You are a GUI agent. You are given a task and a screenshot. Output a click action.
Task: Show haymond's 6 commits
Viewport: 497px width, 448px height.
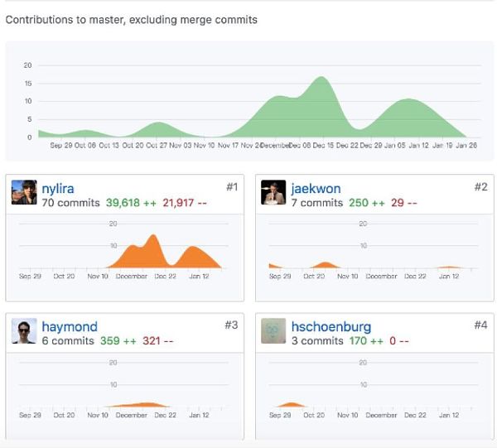68,340
